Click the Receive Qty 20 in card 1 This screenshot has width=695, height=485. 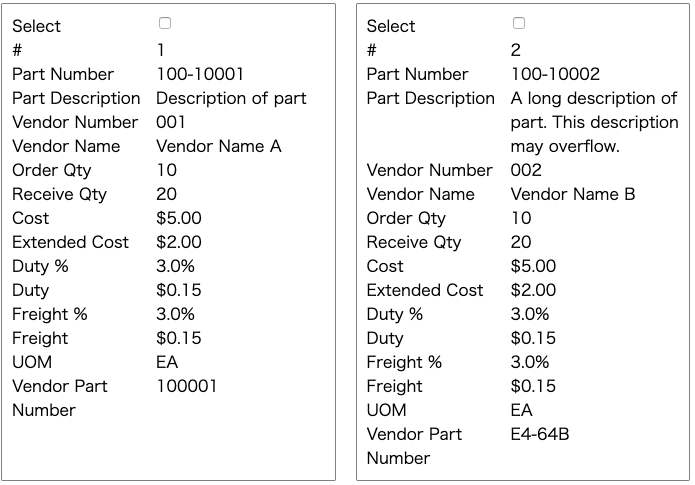pyautogui.click(x=167, y=194)
